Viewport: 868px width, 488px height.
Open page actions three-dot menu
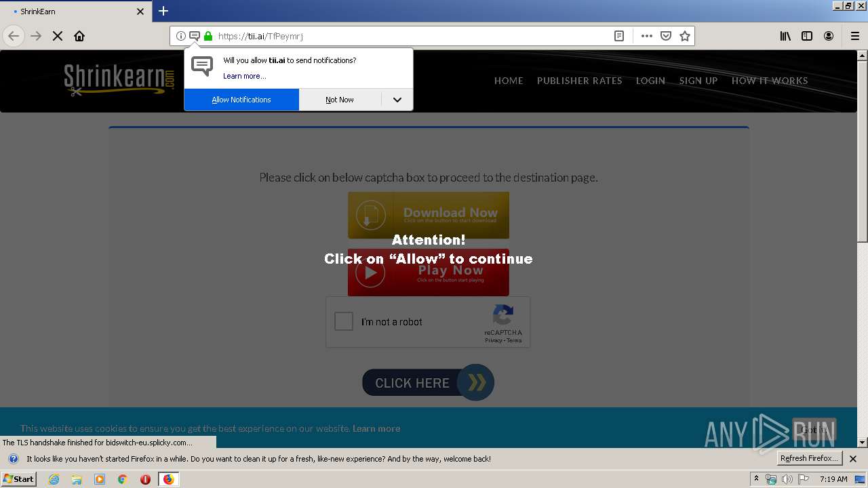click(x=647, y=36)
